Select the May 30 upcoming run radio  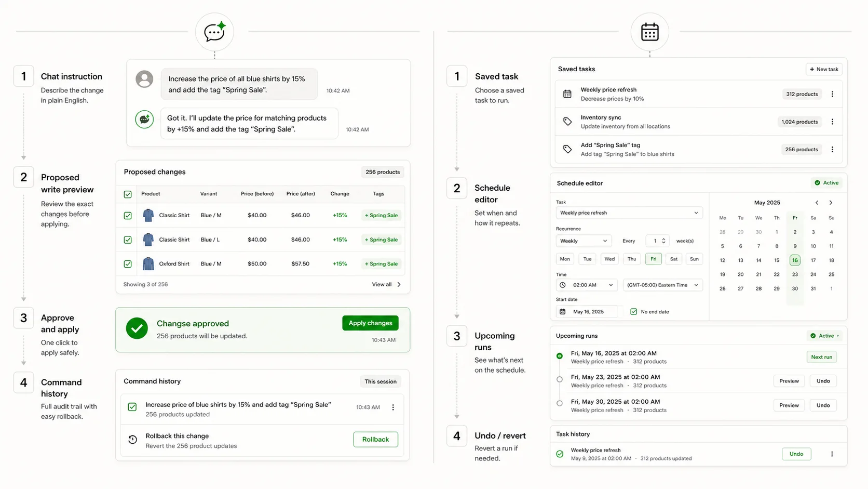click(560, 403)
